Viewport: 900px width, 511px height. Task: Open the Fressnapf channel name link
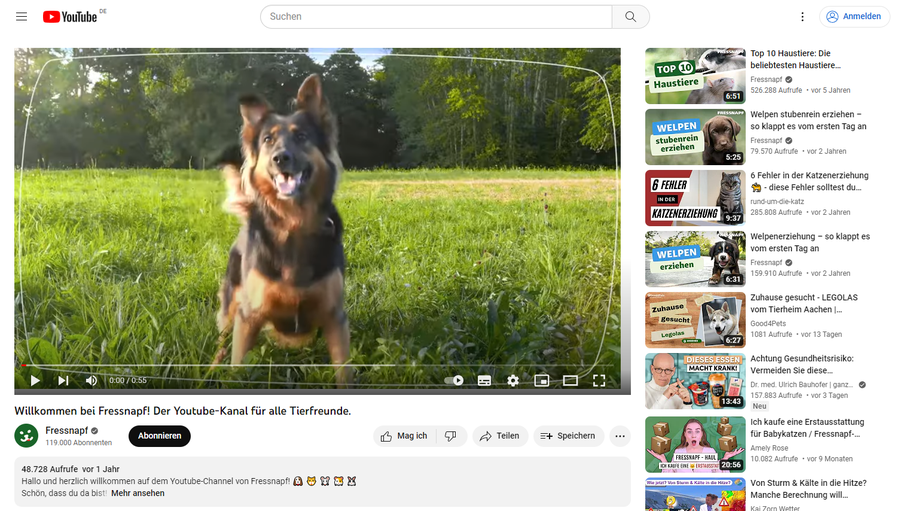67,431
